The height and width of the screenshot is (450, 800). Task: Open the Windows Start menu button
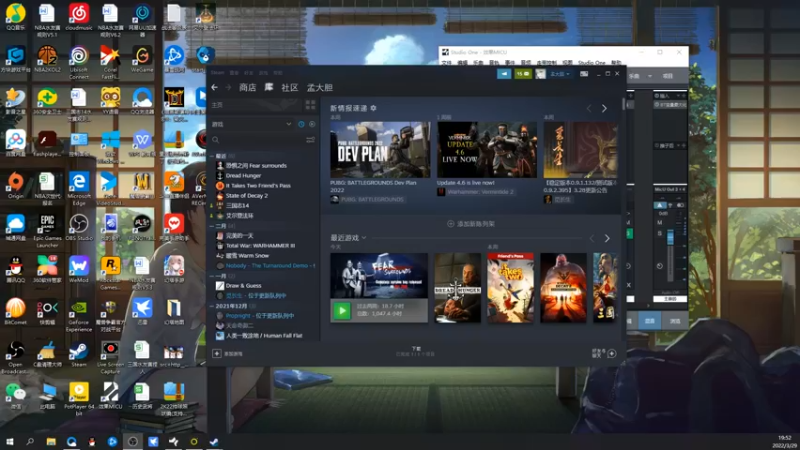click(x=10, y=441)
